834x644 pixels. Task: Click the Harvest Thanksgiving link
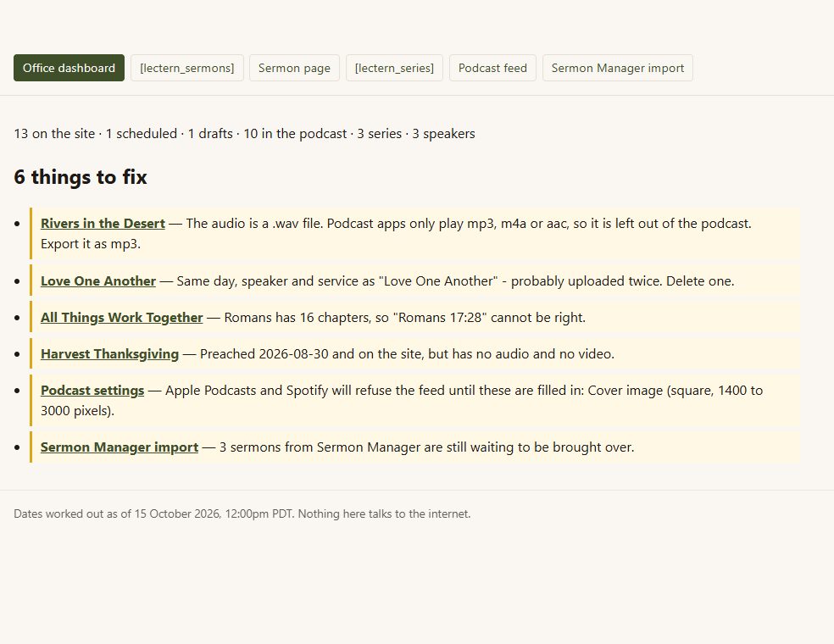109,354
